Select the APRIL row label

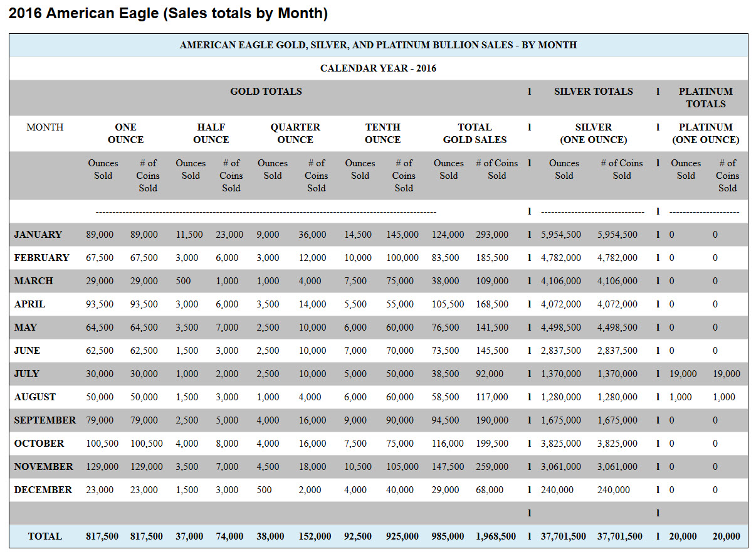coord(30,304)
